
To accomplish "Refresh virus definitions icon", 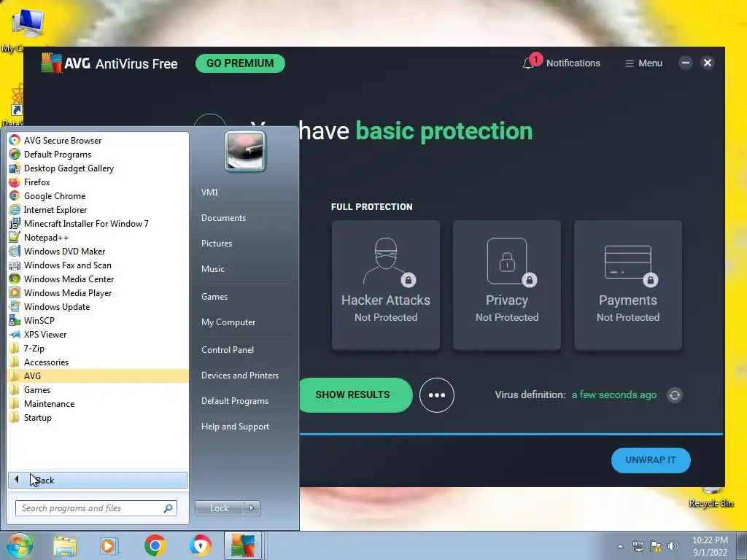I will pos(675,395).
